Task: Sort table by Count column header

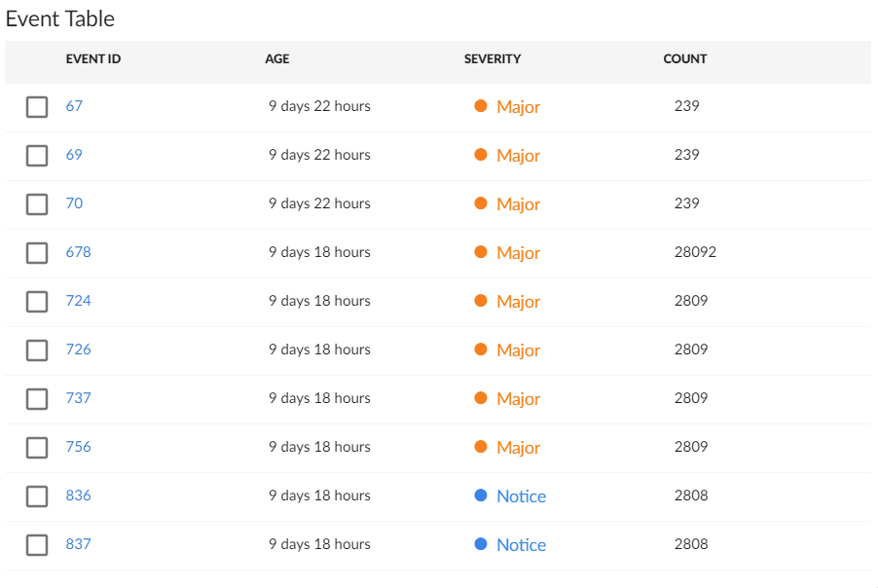Action: pos(685,59)
